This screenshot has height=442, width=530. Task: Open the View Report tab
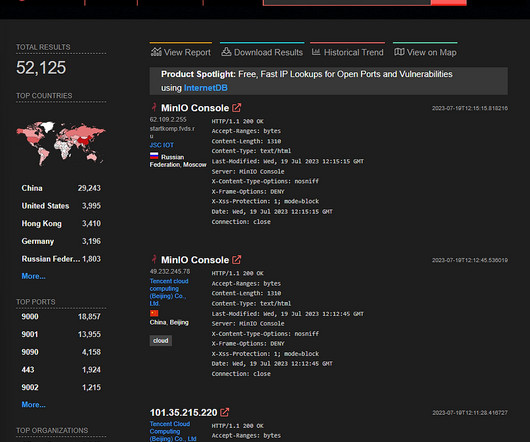(x=181, y=52)
